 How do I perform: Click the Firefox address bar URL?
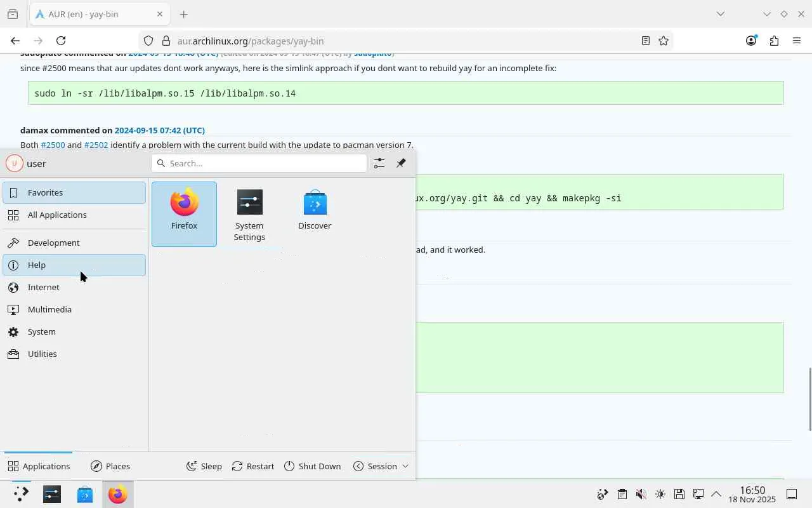pos(251,41)
